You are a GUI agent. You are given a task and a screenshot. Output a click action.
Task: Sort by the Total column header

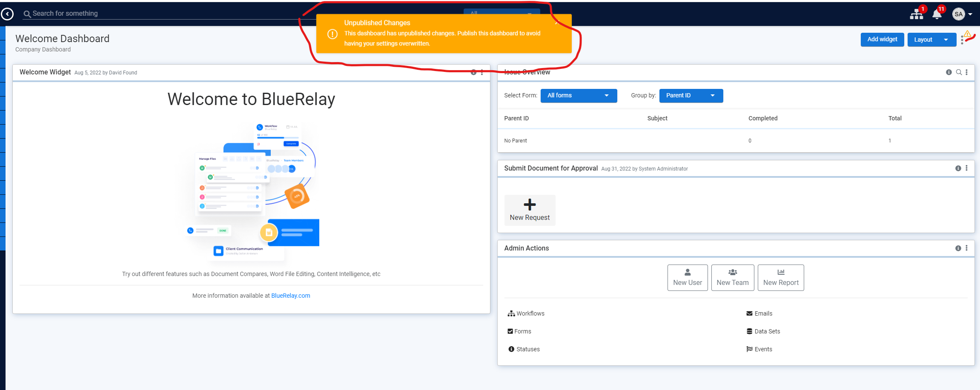click(895, 118)
